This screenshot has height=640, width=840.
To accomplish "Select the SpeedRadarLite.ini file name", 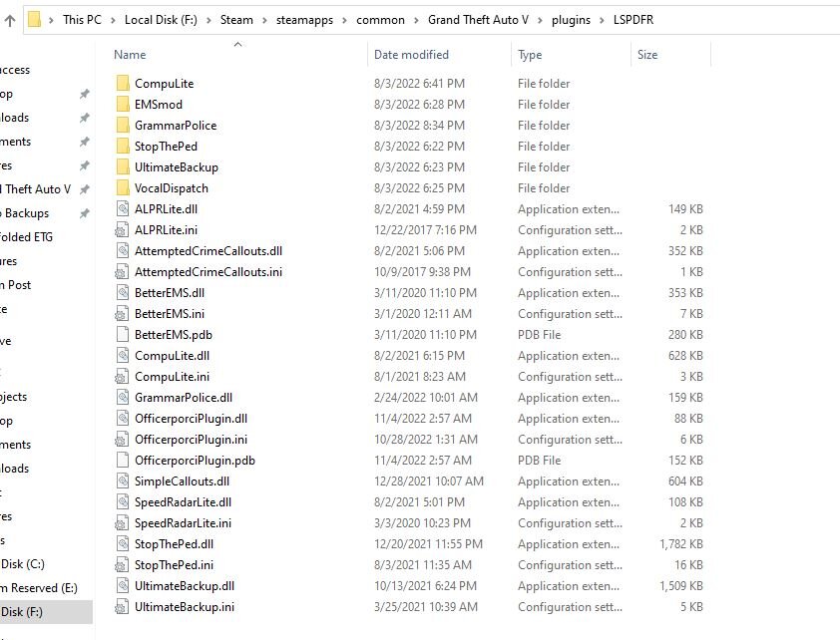I will [183, 523].
